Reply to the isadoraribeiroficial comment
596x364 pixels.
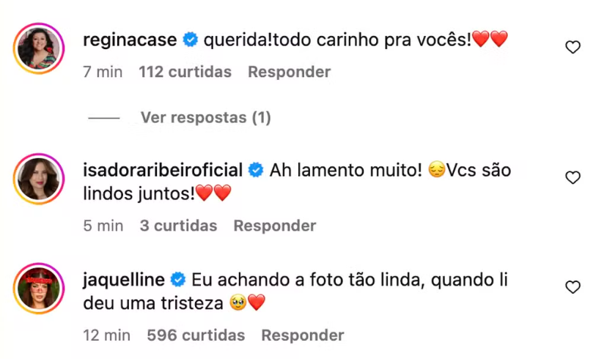click(x=275, y=226)
